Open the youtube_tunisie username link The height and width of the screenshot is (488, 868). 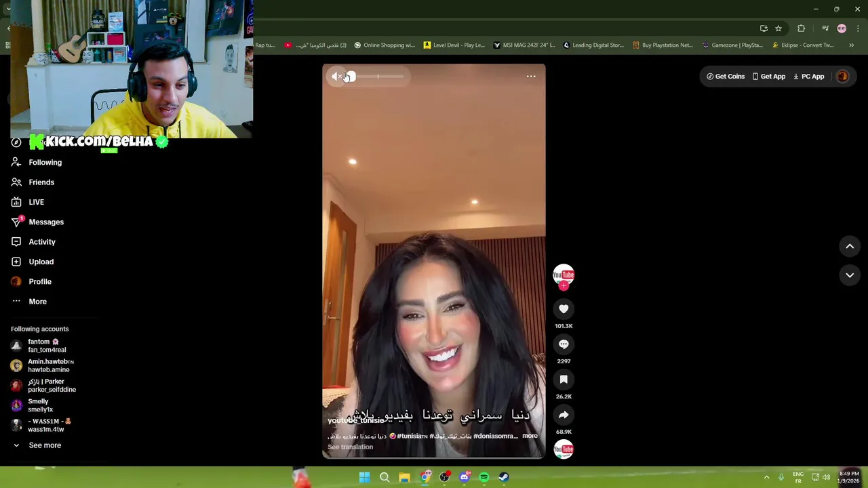356,421
